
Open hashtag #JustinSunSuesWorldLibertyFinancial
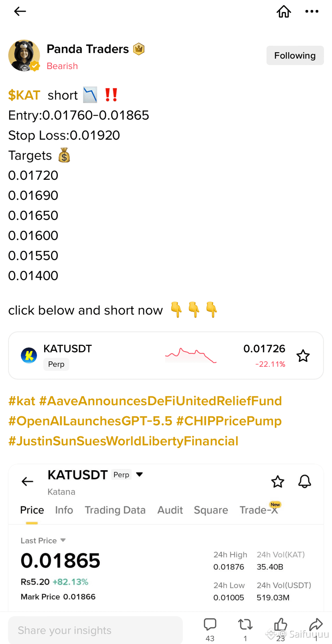pos(123,441)
